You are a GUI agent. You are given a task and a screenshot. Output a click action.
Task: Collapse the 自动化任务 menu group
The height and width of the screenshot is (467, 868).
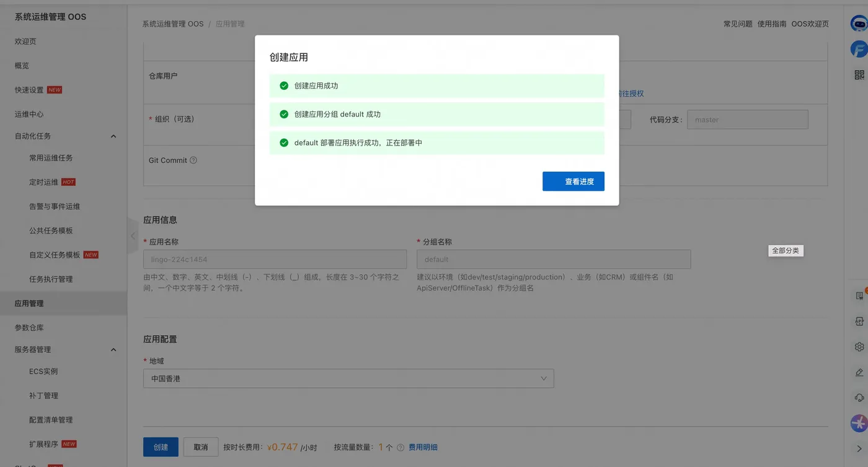click(x=113, y=136)
